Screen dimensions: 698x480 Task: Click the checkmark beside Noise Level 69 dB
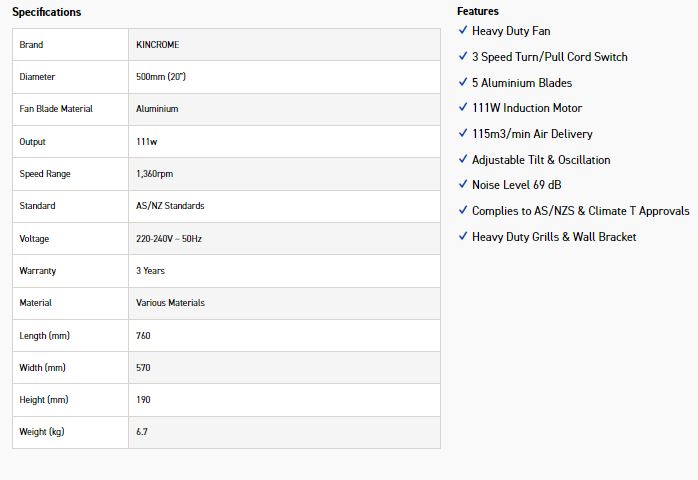[x=463, y=185]
